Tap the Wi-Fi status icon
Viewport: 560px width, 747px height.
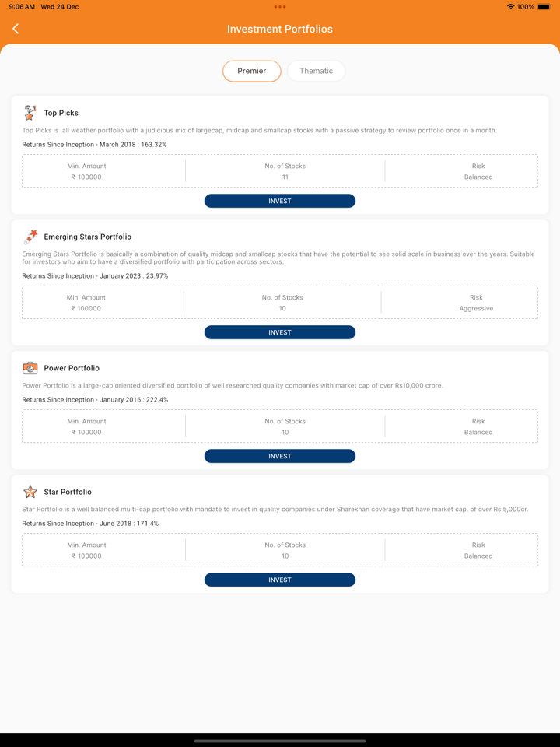(510, 7)
